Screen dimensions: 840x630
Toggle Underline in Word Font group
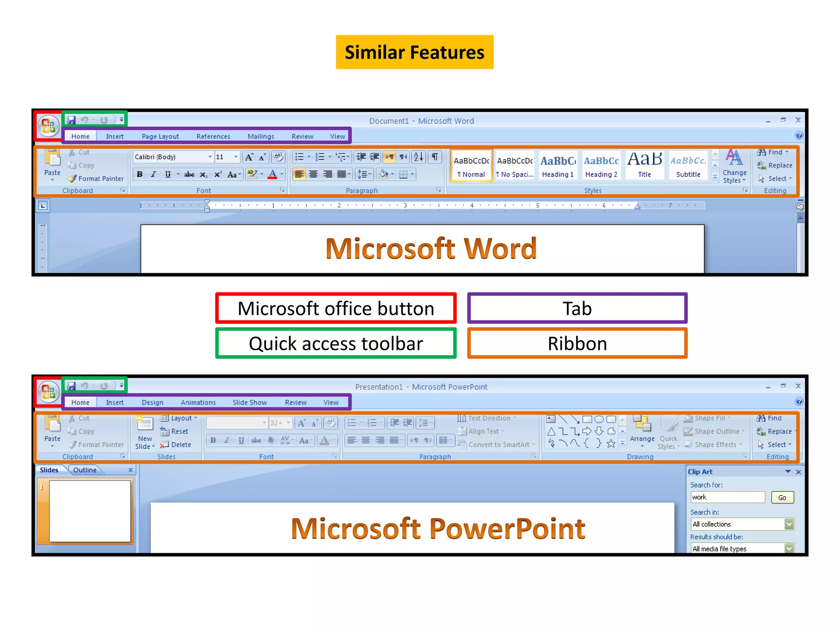[x=168, y=174]
